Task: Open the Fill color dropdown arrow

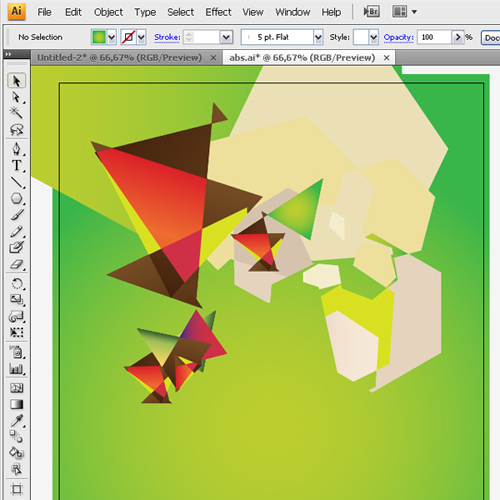Action: [112, 37]
